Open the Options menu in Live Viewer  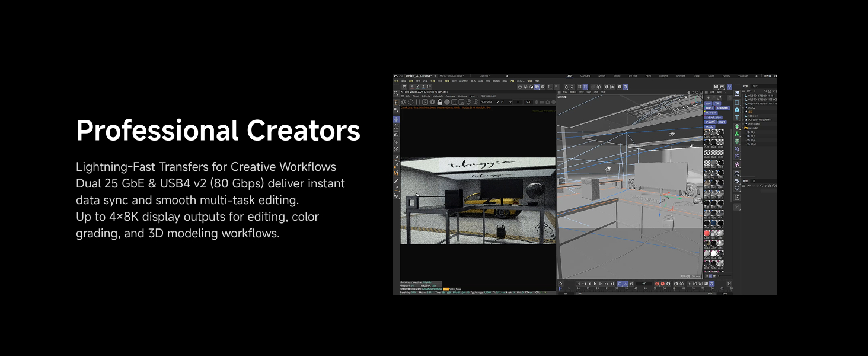click(464, 96)
